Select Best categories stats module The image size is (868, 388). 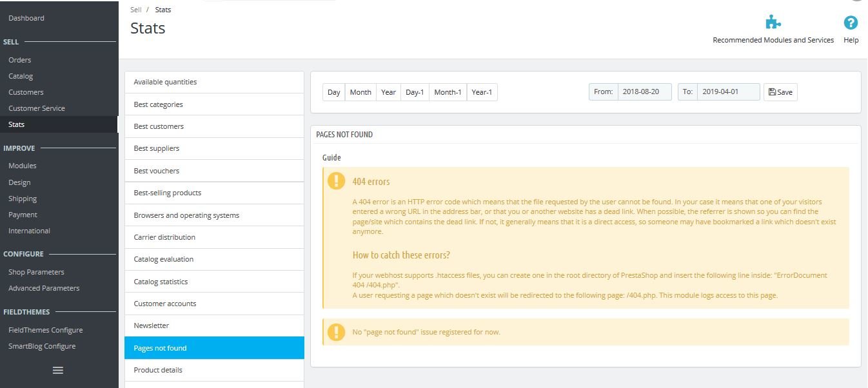point(214,104)
